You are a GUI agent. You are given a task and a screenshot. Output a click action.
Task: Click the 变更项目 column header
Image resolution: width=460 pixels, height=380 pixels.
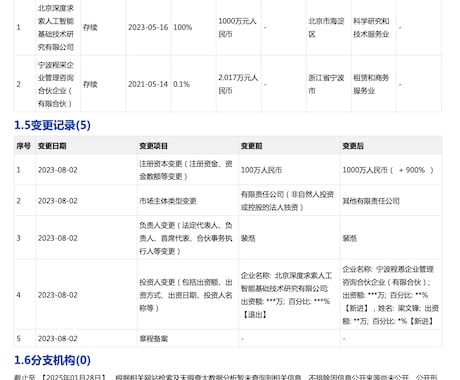point(153,146)
